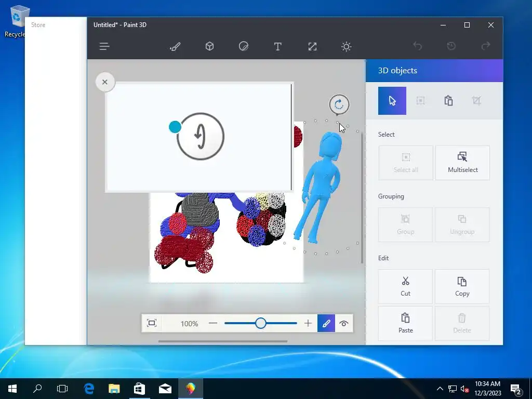The width and height of the screenshot is (532, 399).
Task: Click the Store window title
Action: point(38,25)
